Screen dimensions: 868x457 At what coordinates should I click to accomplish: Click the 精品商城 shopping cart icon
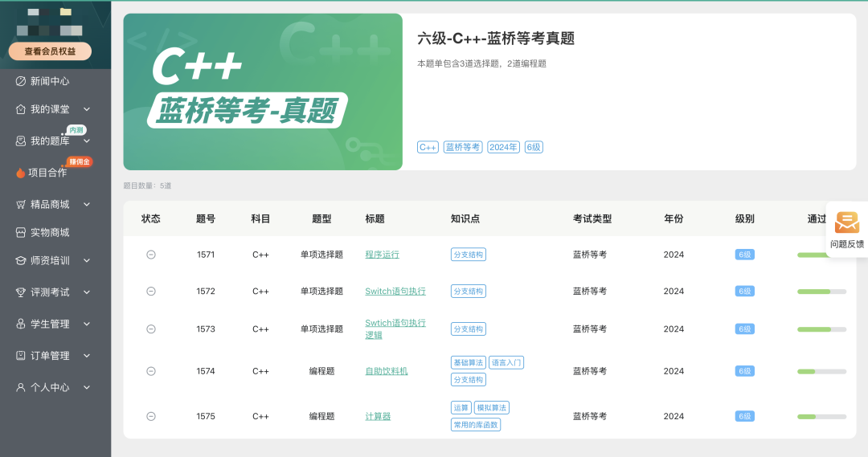click(20, 205)
